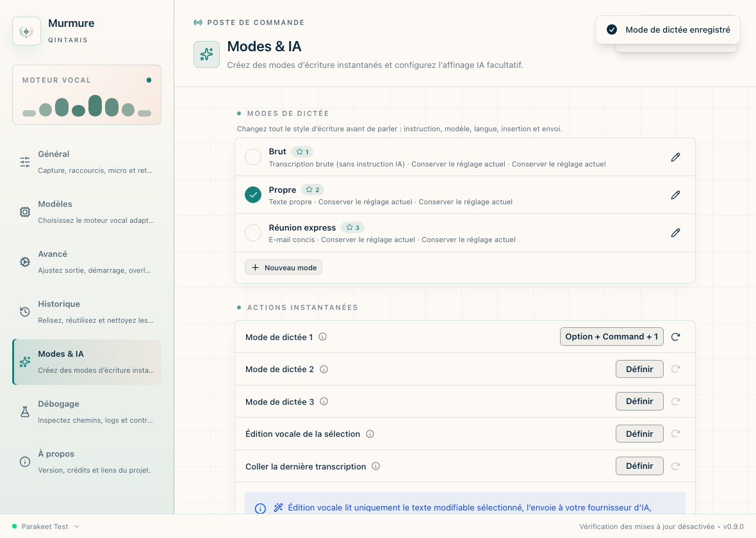Open the Débogage section
Image resolution: width=756 pixels, height=538 pixels.
(86, 412)
